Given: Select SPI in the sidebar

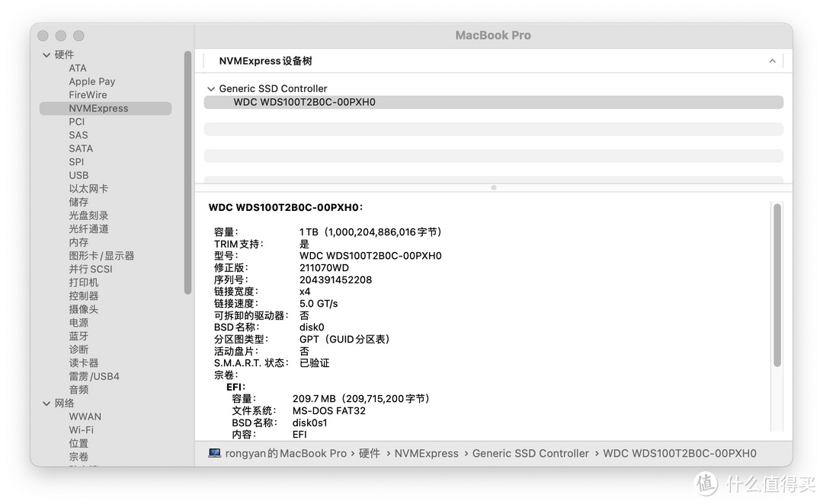Looking at the screenshot, I should click(76, 161).
